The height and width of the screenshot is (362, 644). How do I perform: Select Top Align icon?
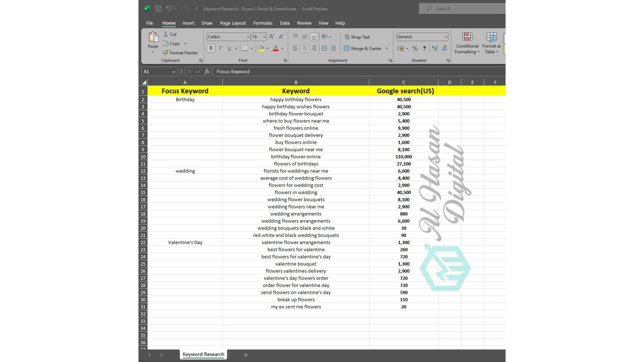(x=295, y=37)
